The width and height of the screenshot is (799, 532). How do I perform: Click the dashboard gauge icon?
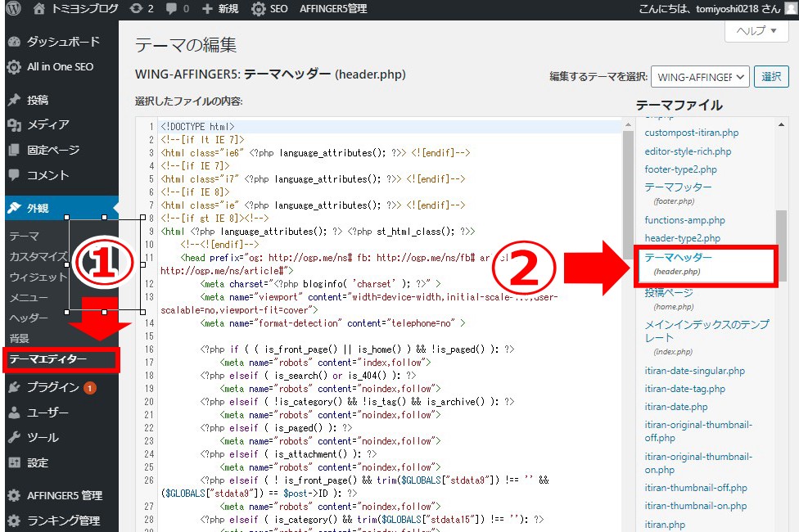click(14, 42)
